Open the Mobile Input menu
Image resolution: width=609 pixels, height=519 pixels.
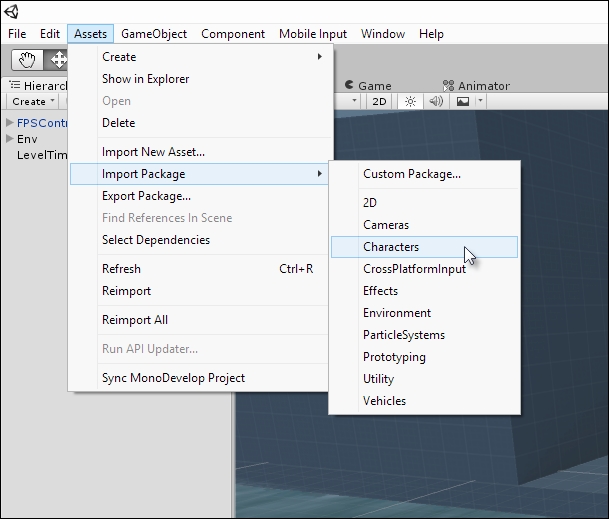pos(313,34)
